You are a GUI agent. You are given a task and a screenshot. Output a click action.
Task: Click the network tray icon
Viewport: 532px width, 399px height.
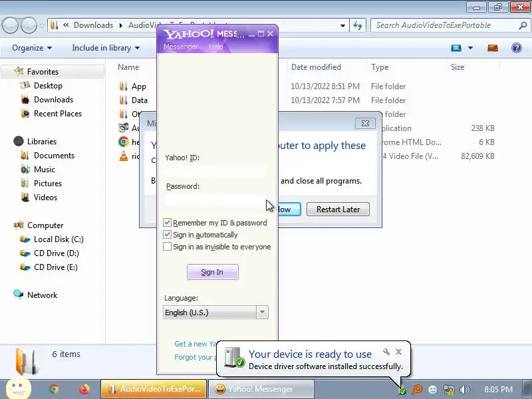(448, 390)
